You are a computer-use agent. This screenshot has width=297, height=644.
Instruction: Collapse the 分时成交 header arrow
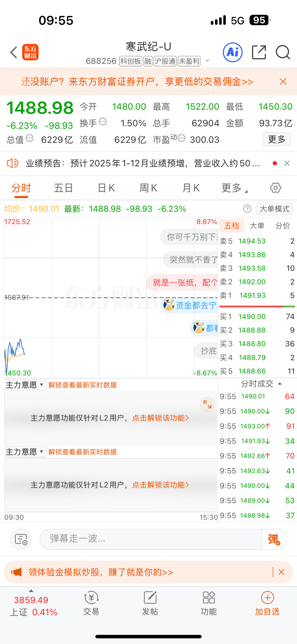click(x=280, y=384)
